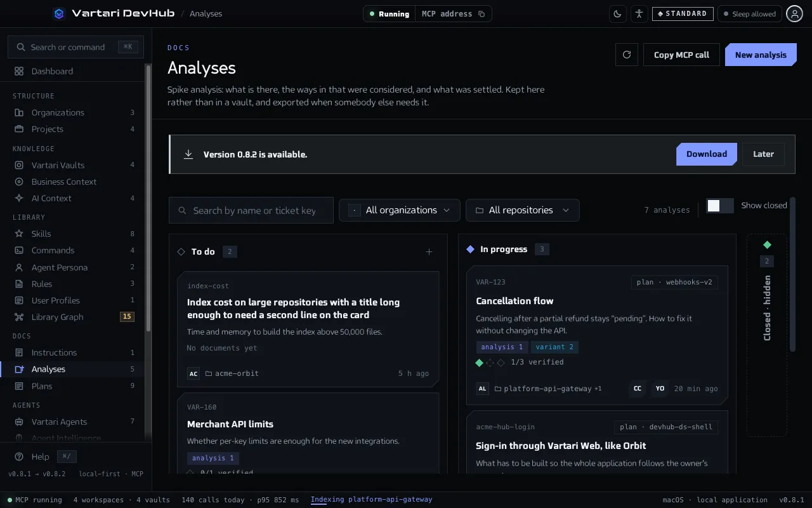Screen dimensions: 812x508
Task: Open the All repositories dropdown
Action: pyautogui.click(x=523, y=210)
